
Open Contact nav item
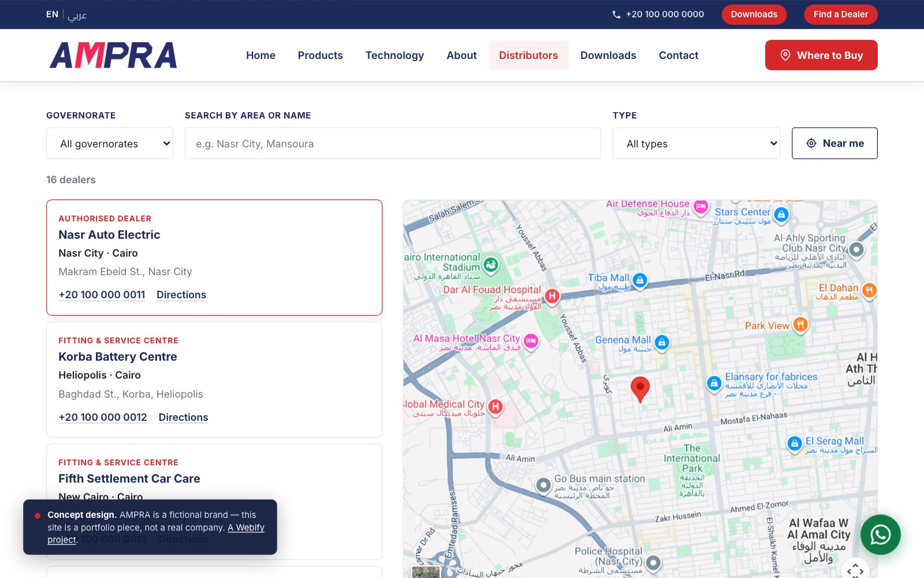pos(679,55)
